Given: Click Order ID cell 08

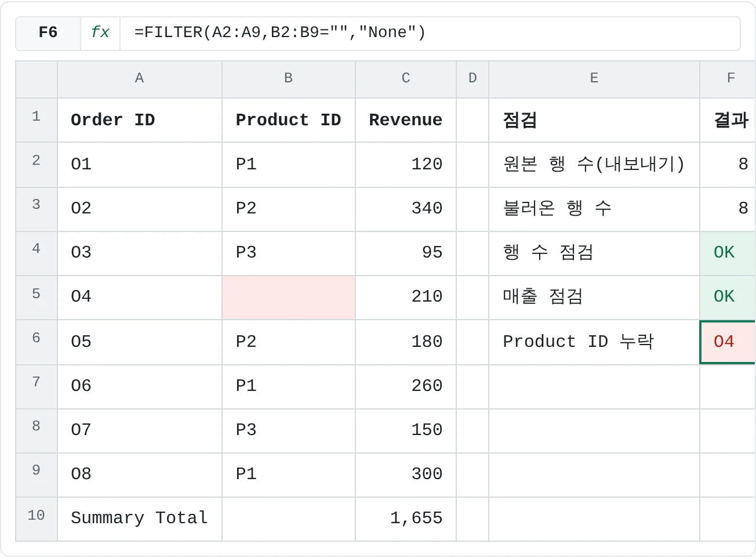Looking at the screenshot, I should (140, 475).
